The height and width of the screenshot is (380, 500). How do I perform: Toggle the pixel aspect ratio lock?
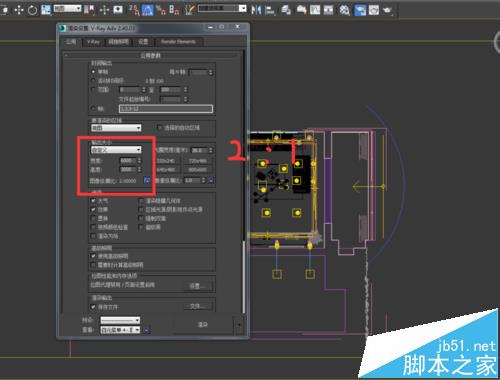pos(211,180)
